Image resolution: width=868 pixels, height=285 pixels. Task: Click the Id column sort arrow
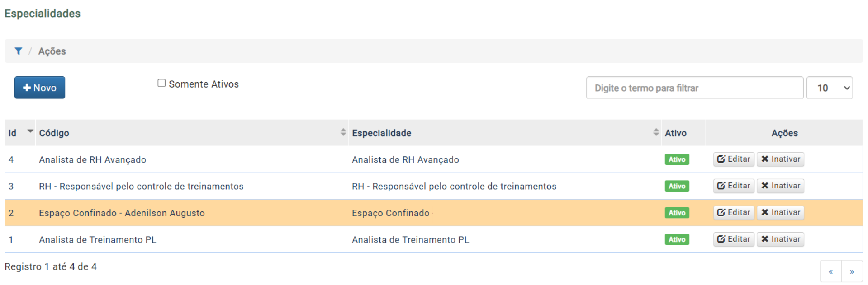tap(30, 131)
